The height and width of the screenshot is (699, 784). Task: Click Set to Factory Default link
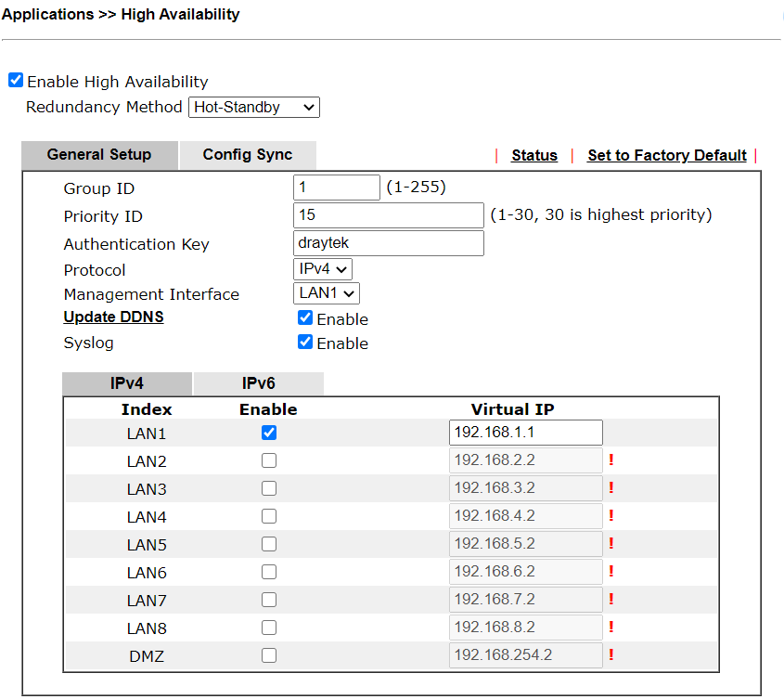tap(667, 155)
